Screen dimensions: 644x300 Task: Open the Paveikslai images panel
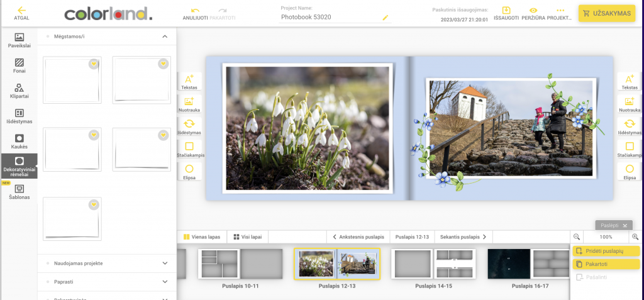[19, 41]
